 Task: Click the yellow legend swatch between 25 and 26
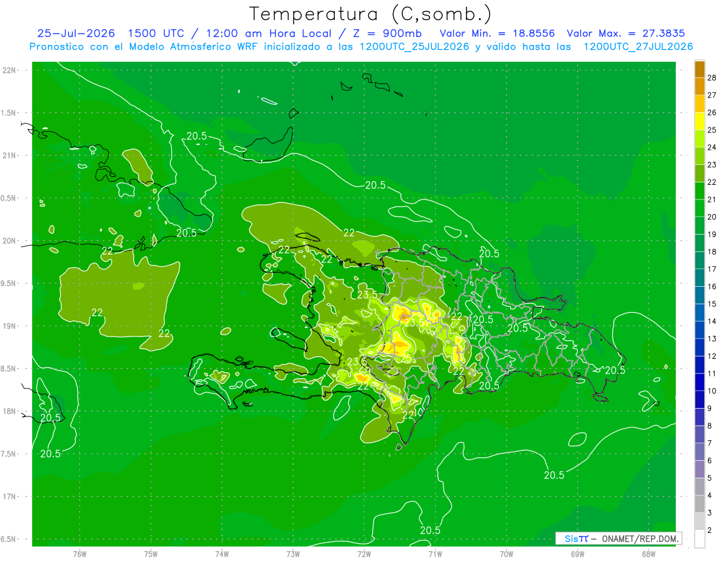point(699,121)
